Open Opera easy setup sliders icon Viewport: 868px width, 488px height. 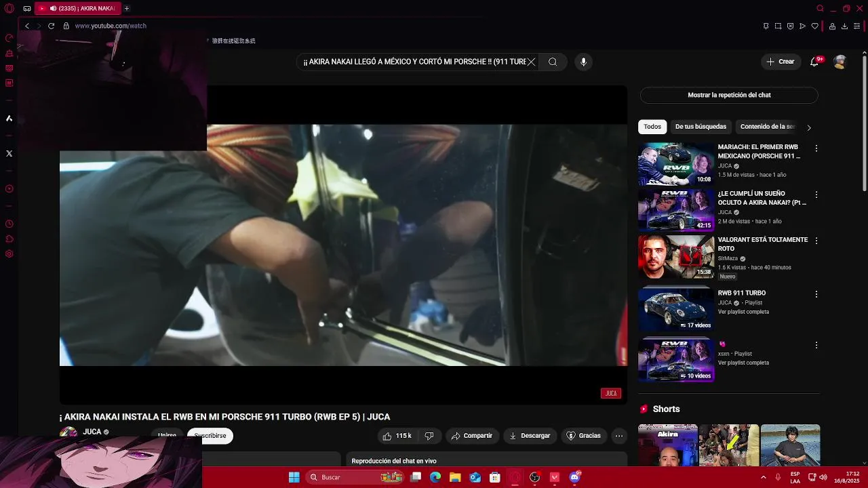[857, 26]
